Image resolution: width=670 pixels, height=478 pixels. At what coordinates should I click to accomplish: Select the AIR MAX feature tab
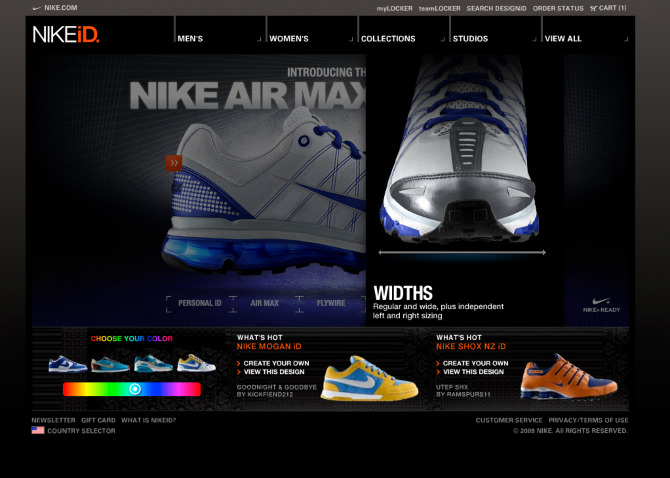click(264, 303)
